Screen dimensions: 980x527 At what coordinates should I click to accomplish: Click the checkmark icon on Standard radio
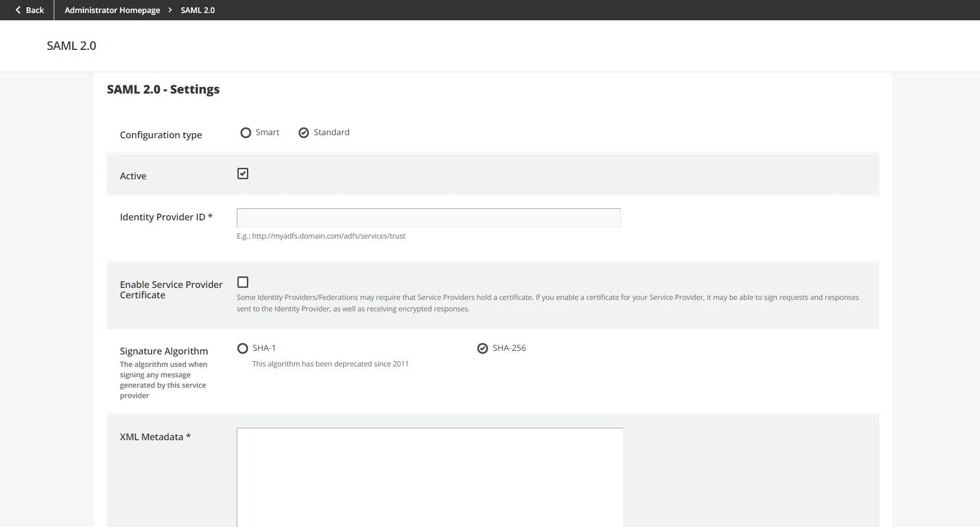coord(303,133)
